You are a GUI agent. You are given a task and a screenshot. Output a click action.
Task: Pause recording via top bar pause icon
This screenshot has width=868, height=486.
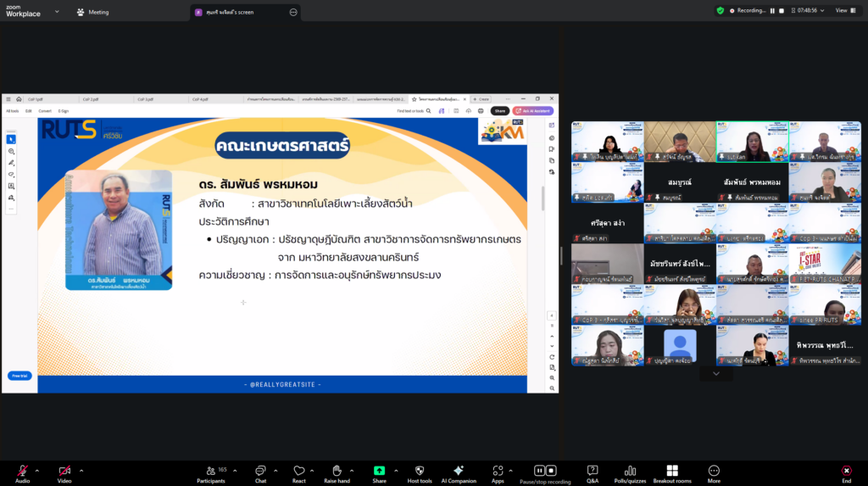(x=772, y=10)
